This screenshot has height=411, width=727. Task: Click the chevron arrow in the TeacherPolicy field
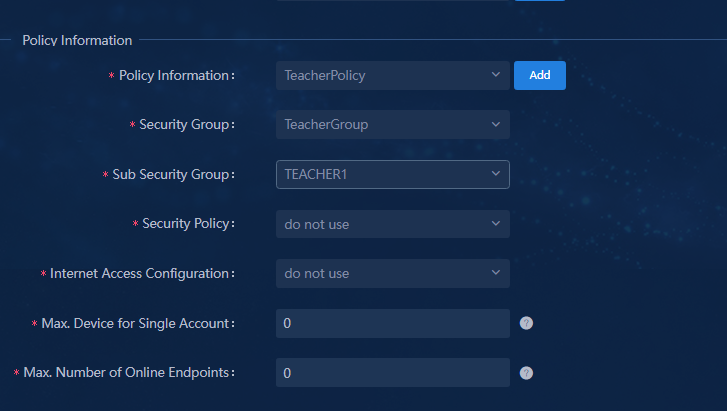pos(496,75)
